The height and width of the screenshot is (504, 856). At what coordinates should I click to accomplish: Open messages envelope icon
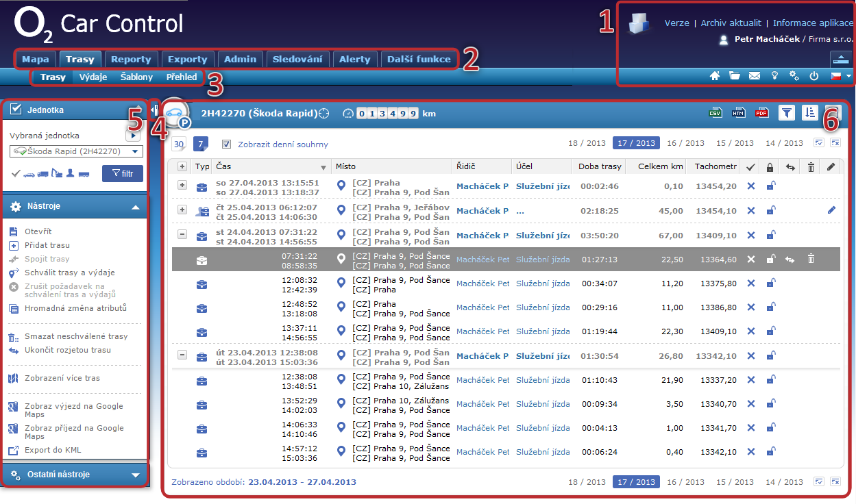pyautogui.click(x=755, y=76)
